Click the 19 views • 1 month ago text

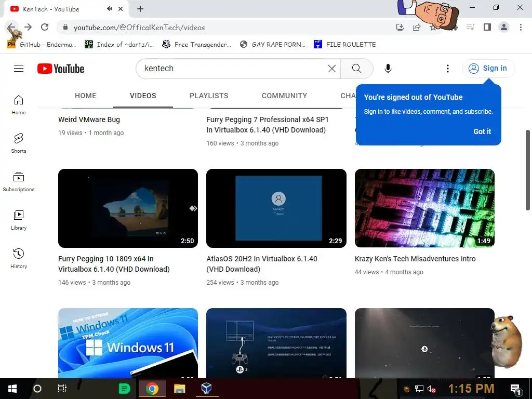pos(91,132)
